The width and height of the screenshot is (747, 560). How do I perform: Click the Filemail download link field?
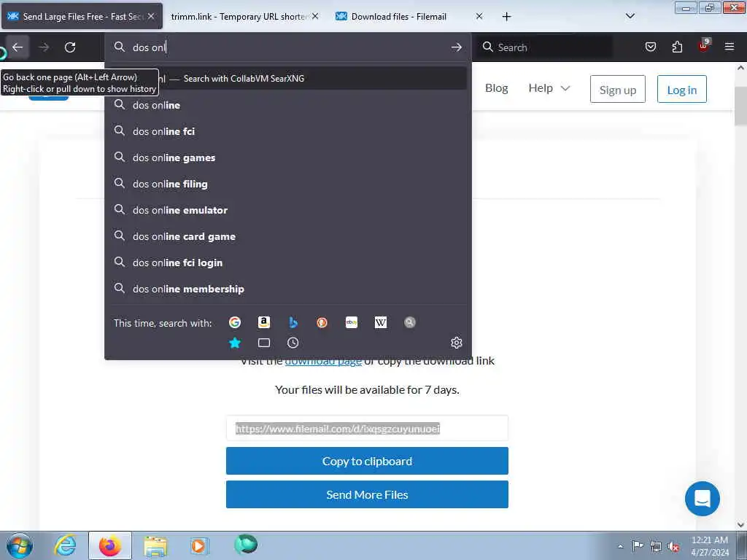coord(367,429)
